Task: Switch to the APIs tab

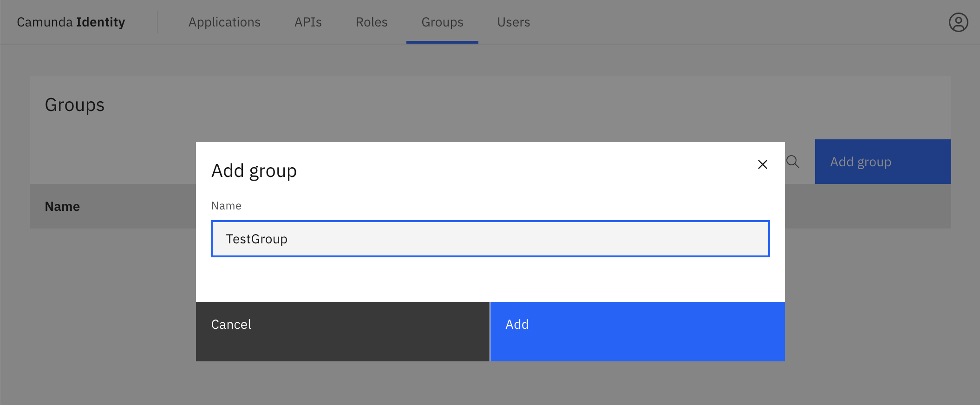Action: 308,22
